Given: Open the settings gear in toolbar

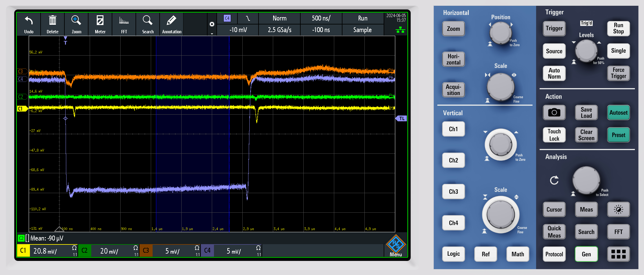Looking at the screenshot, I should (x=212, y=24).
